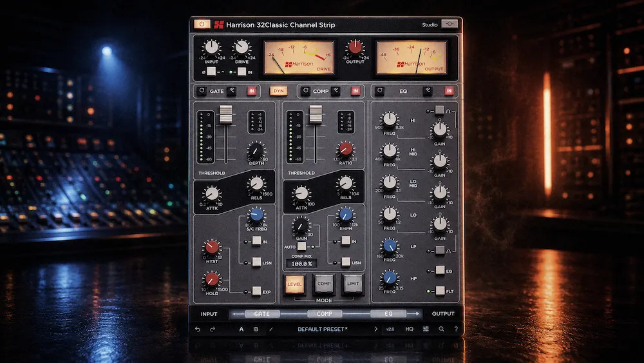Image resolution: width=644 pixels, height=363 pixels.
Task: Enable compressor LISN button
Action: tap(346, 262)
